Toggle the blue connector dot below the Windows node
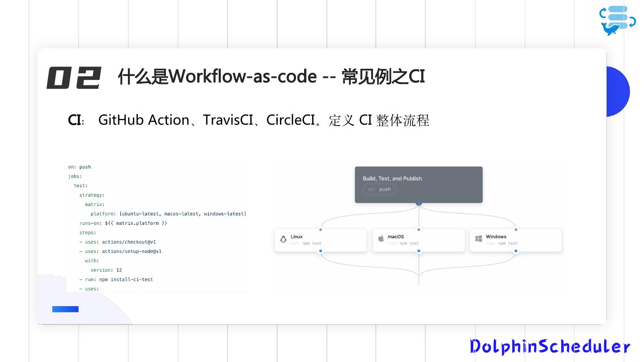Viewport: 644px width, 362px height. point(516,251)
